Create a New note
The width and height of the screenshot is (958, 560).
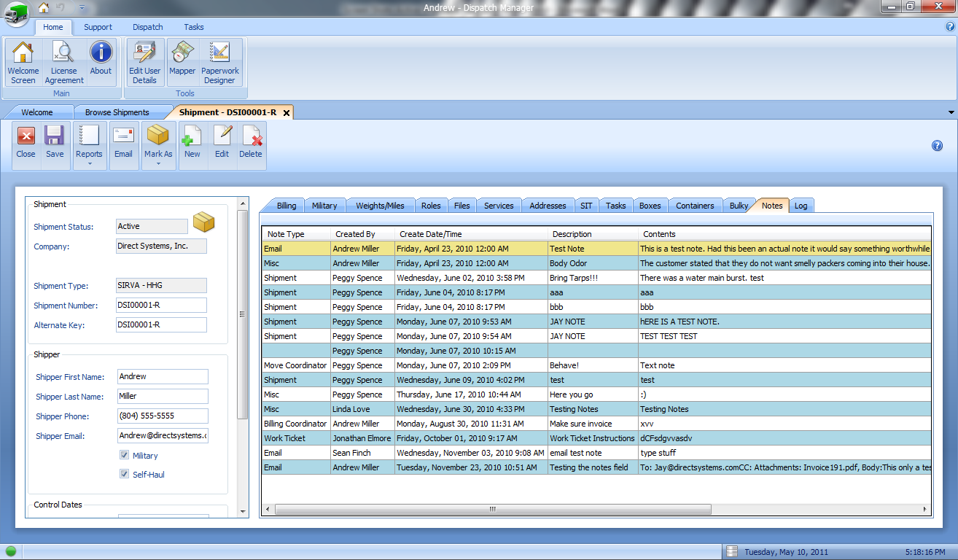[192, 143]
